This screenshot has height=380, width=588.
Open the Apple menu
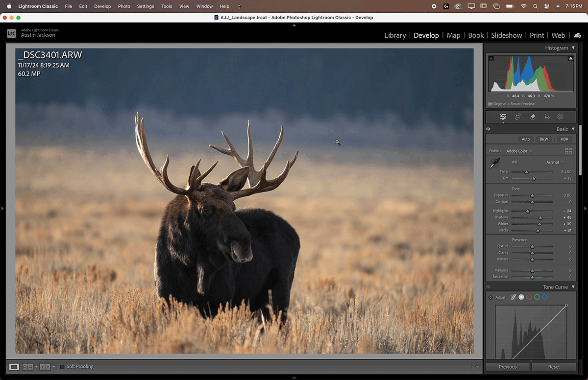click(9, 6)
